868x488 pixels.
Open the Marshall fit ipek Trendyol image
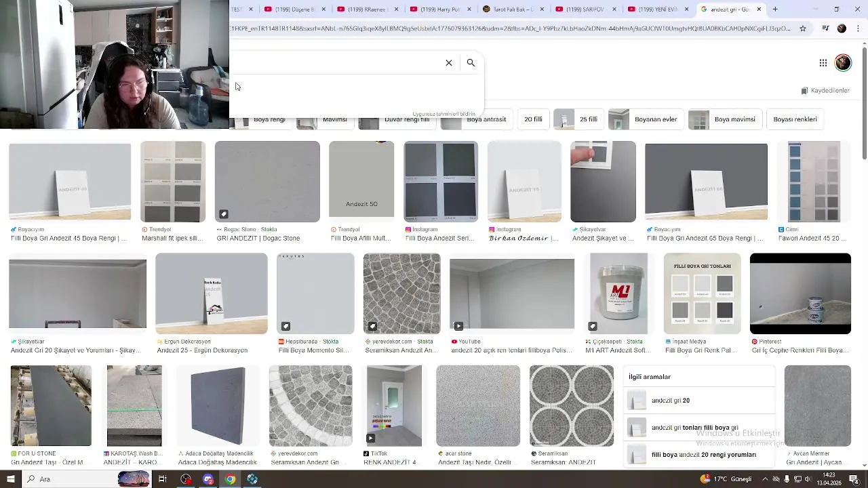[172, 182]
